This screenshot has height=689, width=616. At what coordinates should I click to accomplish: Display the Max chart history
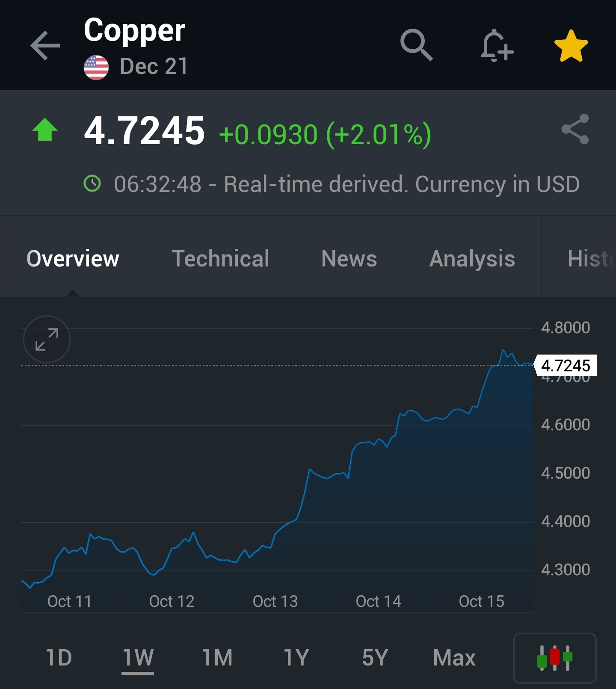point(454,658)
